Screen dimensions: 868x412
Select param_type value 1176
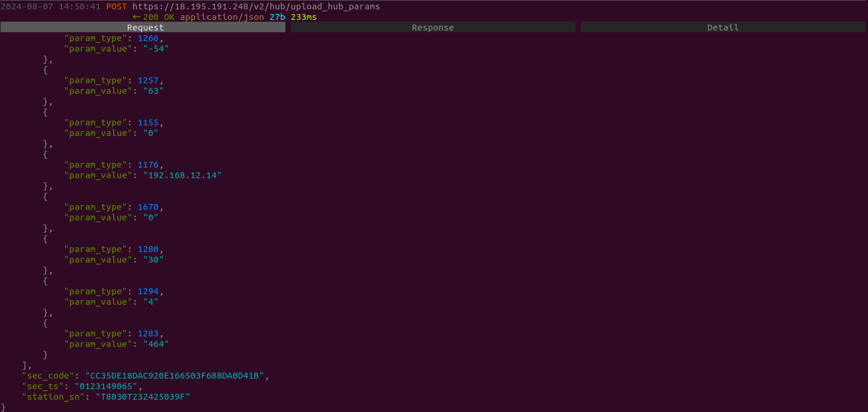(148, 165)
